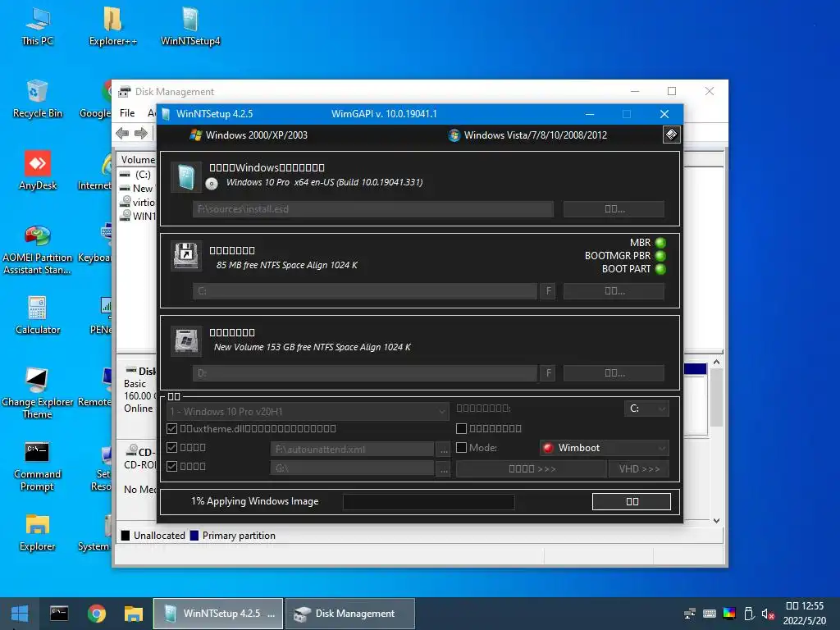840x630 pixels.
Task: Open Explorer desktop icon
Action: [x=38, y=532]
